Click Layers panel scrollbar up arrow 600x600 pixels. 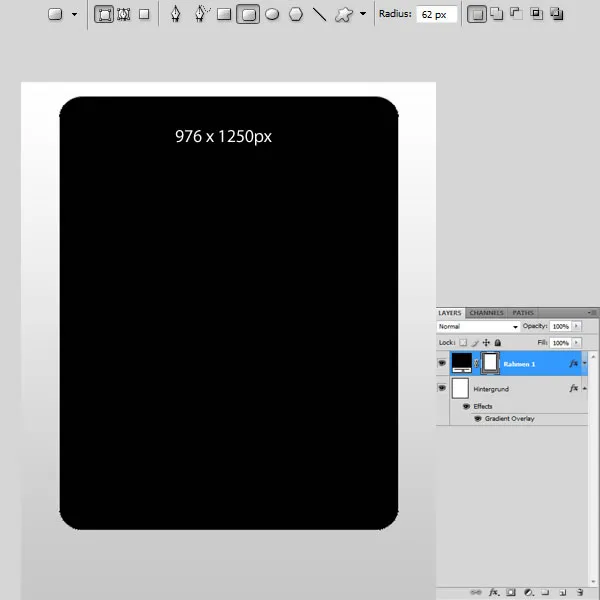click(593, 357)
